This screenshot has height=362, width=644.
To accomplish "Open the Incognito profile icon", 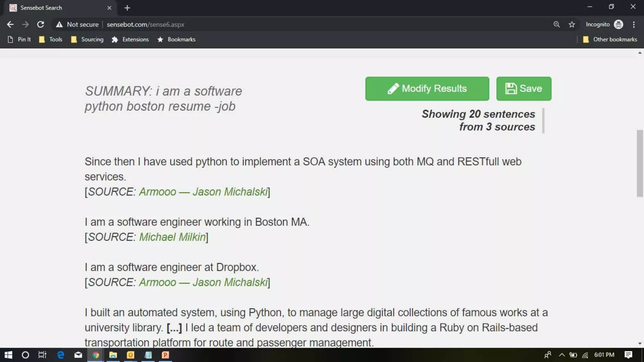I will click(x=618, y=25).
